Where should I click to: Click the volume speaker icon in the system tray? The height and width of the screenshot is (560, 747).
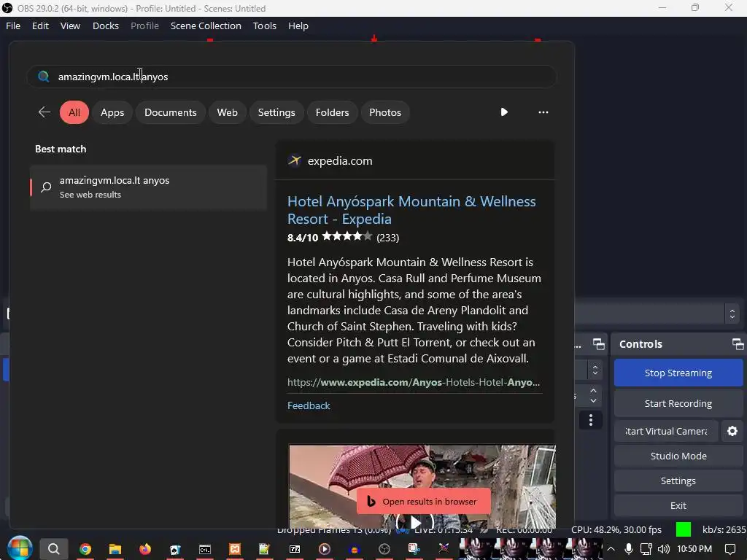663,549
